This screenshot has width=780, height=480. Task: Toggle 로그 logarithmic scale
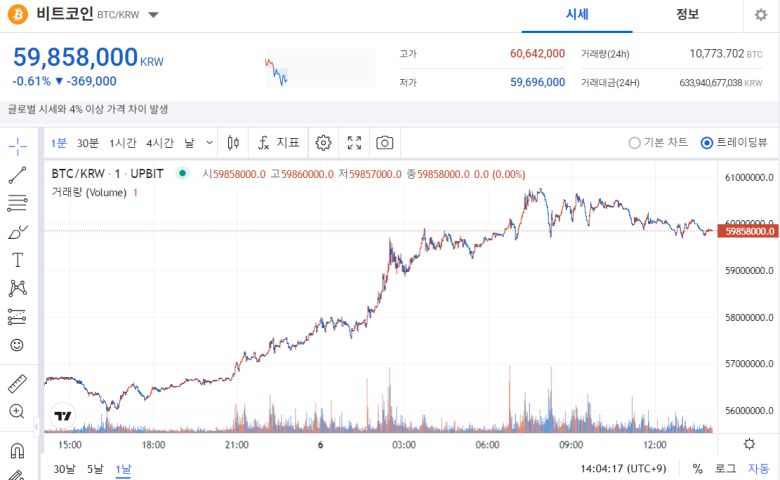725,469
